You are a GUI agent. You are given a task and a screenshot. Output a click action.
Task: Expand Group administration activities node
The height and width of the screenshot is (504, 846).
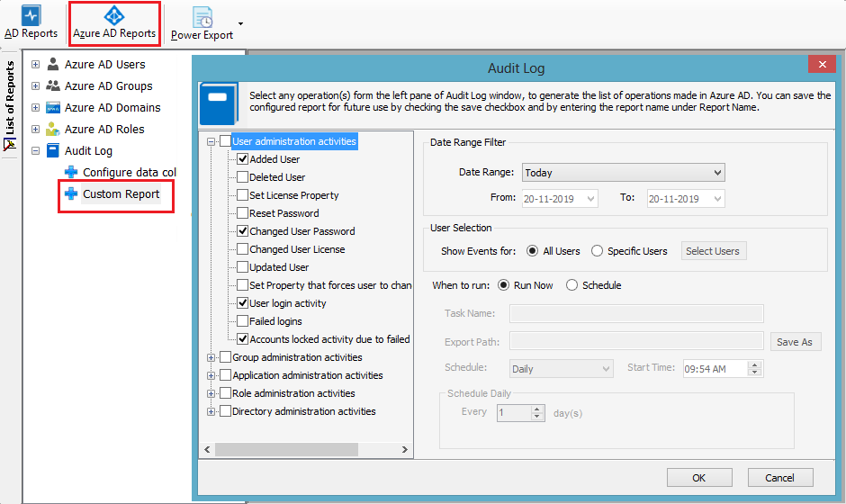pyautogui.click(x=211, y=357)
